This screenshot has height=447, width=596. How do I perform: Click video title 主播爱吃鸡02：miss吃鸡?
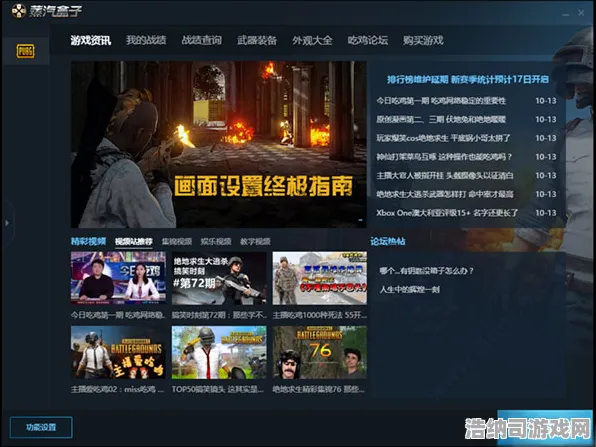[x=117, y=389]
